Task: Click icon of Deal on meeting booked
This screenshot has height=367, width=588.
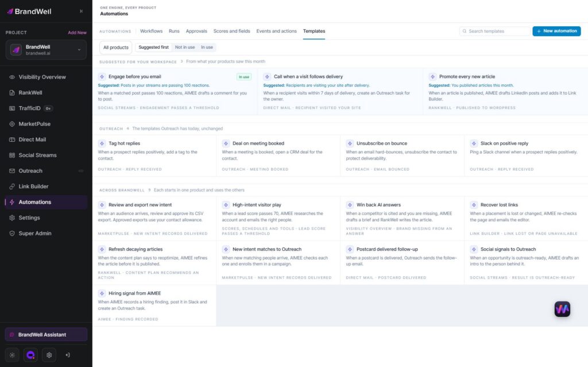Action: click(226, 144)
